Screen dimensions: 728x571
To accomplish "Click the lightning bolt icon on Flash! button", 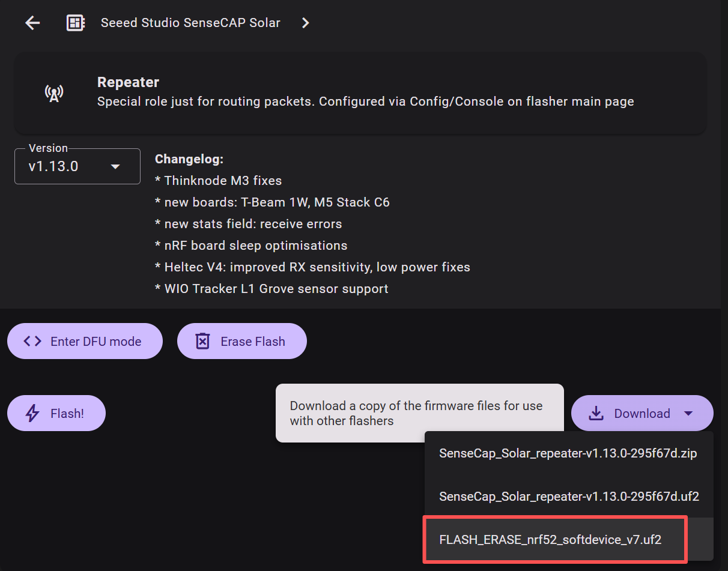I will click(x=32, y=414).
